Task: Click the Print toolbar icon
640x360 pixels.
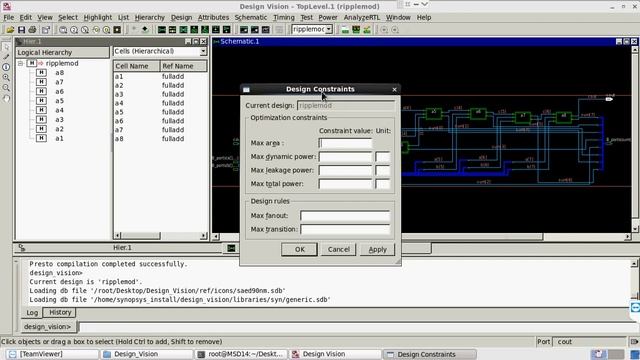Action: tap(32, 30)
